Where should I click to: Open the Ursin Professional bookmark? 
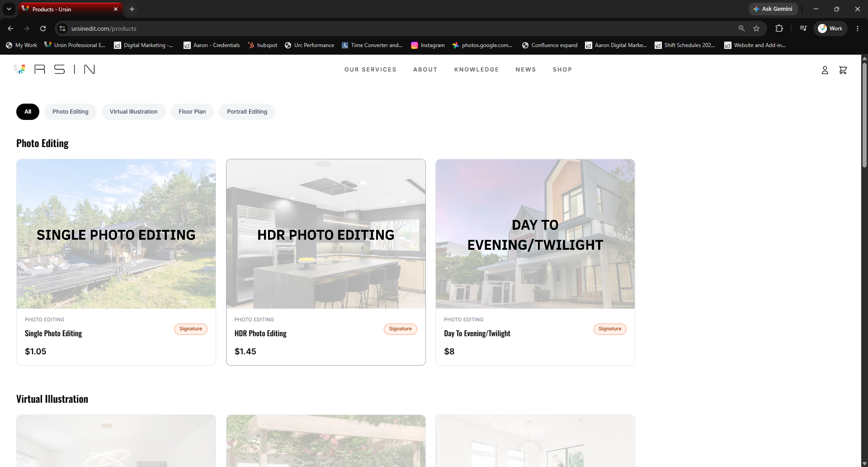75,45
